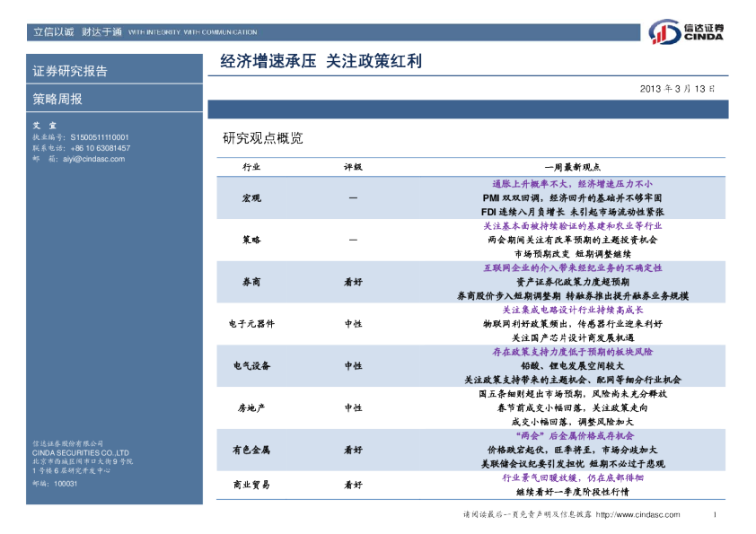Select the 策略周报 sidebar label
The height and width of the screenshot is (534, 756).
(57, 100)
